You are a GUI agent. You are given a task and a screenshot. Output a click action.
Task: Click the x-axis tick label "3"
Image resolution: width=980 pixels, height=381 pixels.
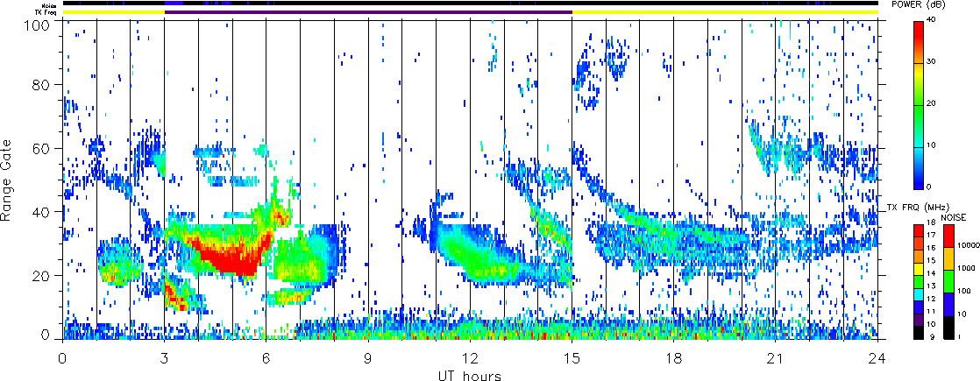[165, 358]
